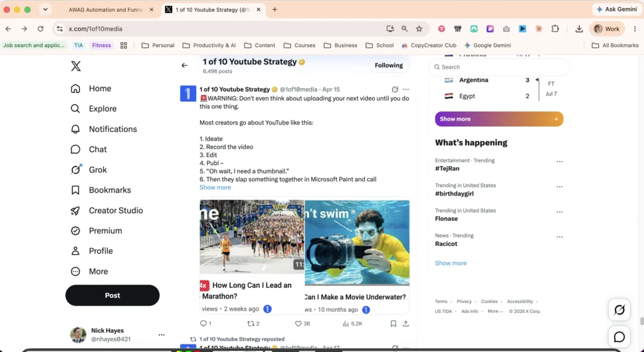The width and height of the screenshot is (644, 352).
Task: Click the X logo in sidebar
Action: tap(76, 66)
